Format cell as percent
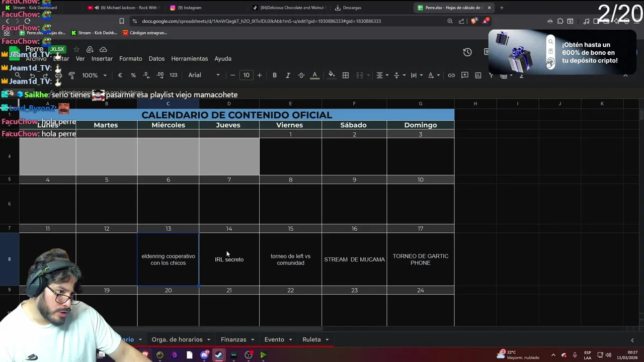Screen dimensions: 644x362 pyautogui.click(x=133, y=75)
